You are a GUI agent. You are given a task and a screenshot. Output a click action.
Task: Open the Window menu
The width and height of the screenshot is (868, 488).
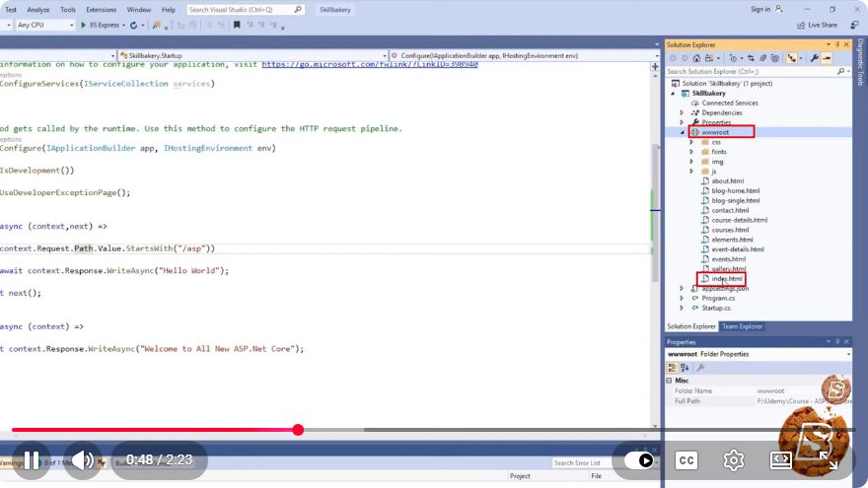pos(138,10)
